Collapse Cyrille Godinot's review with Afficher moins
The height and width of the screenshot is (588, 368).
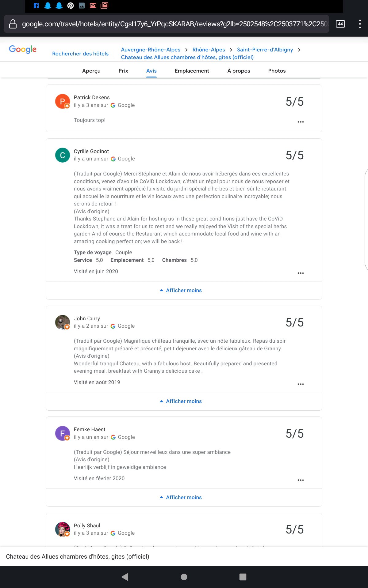click(181, 290)
